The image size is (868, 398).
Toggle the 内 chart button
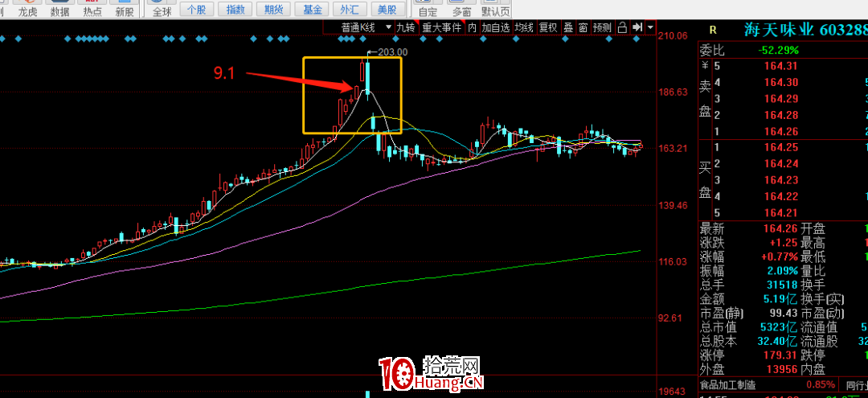(x=472, y=27)
